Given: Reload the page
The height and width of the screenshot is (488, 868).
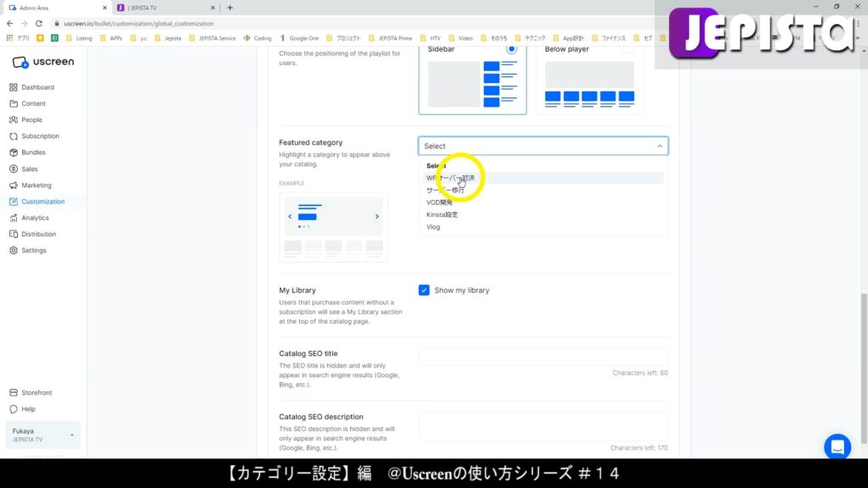Looking at the screenshot, I should (x=39, y=24).
